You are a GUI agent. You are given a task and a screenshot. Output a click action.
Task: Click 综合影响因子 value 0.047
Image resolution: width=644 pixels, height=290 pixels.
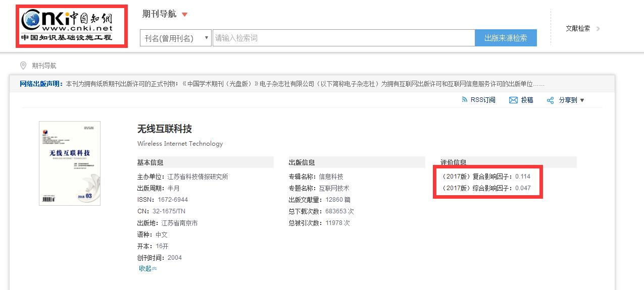(523, 188)
